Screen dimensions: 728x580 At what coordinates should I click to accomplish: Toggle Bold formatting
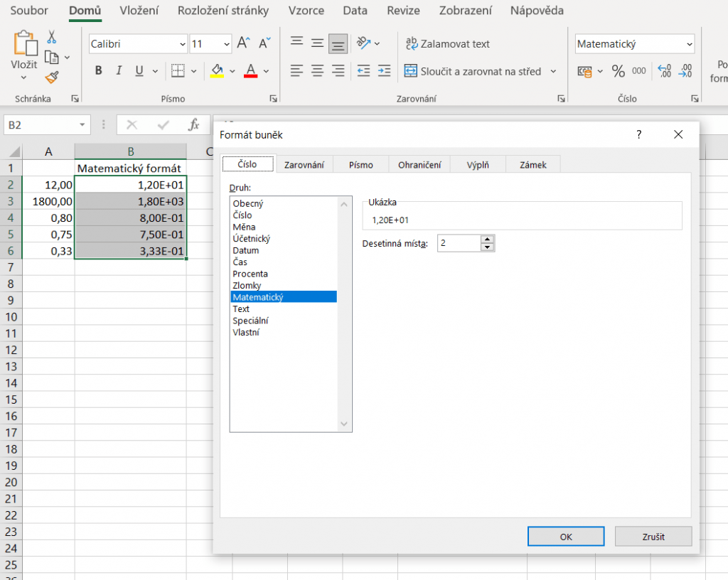pyautogui.click(x=98, y=71)
